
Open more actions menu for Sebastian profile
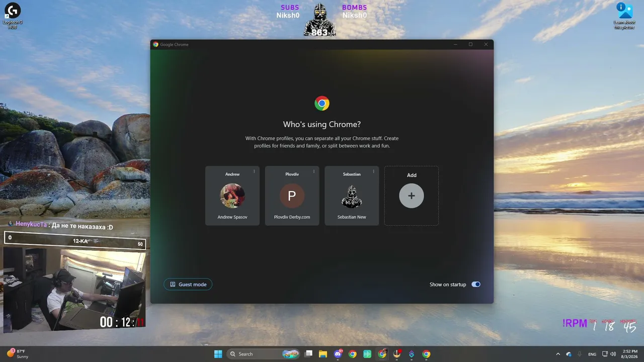pyautogui.click(x=373, y=171)
